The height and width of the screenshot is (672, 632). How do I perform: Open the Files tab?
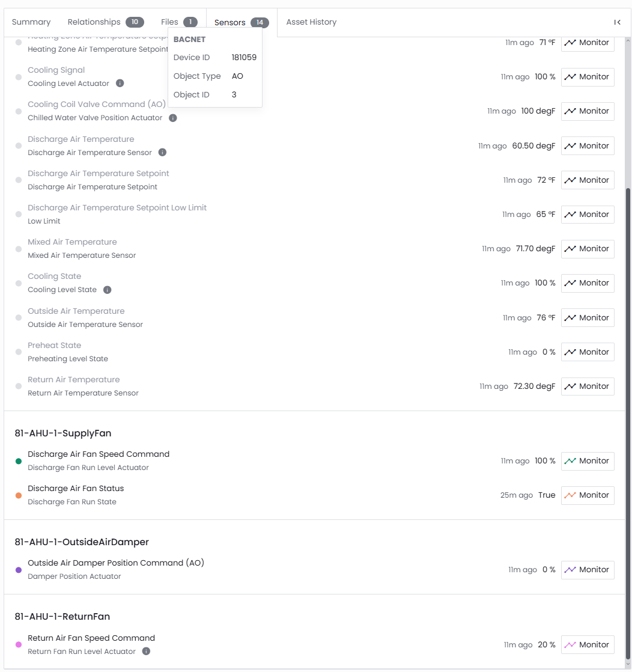point(179,22)
